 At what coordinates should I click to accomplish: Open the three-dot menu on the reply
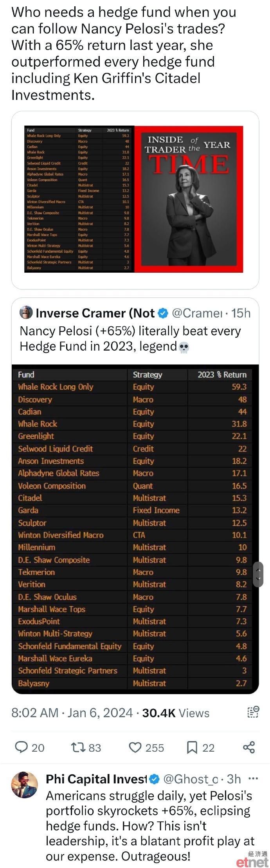point(254,778)
